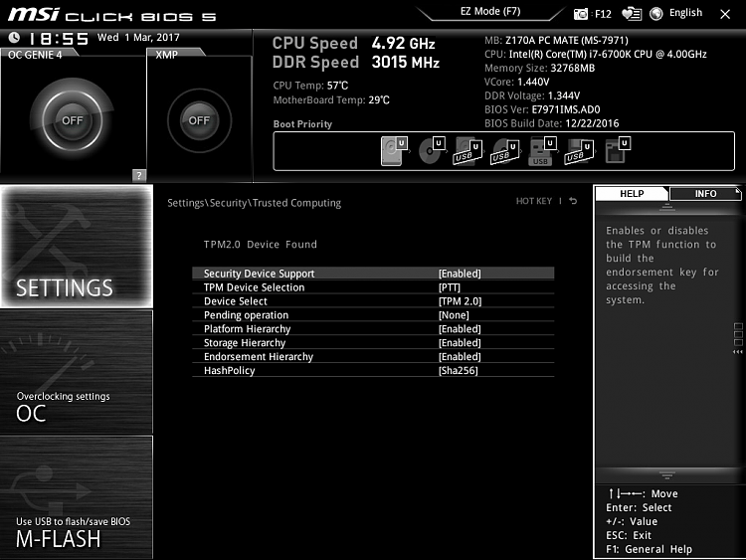Toggle the XMP OFF button

199,120
